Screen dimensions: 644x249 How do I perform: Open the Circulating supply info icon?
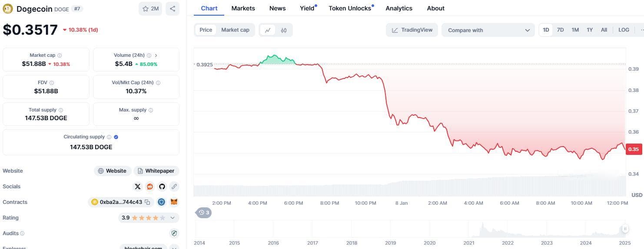109,137
